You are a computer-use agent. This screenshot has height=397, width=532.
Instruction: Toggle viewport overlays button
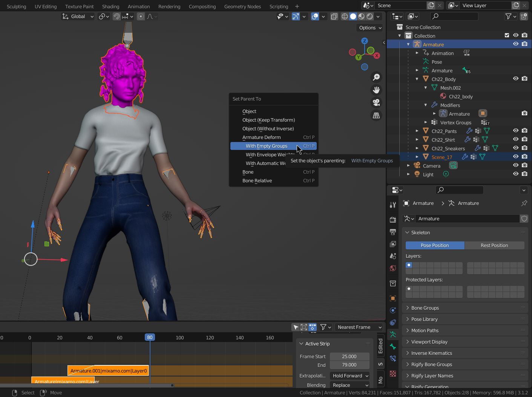click(x=315, y=16)
